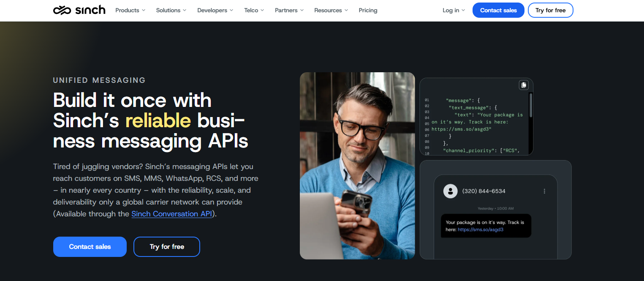Screen dimensions: 644x281
Task: Expand the Products dropdown
Action: click(130, 10)
